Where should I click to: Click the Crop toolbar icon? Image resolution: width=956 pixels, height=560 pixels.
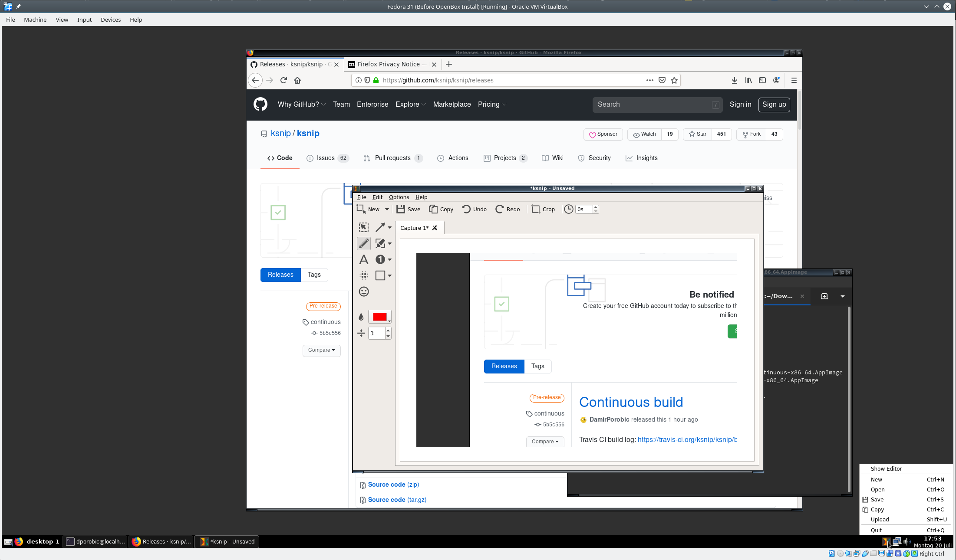[x=543, y=209]
